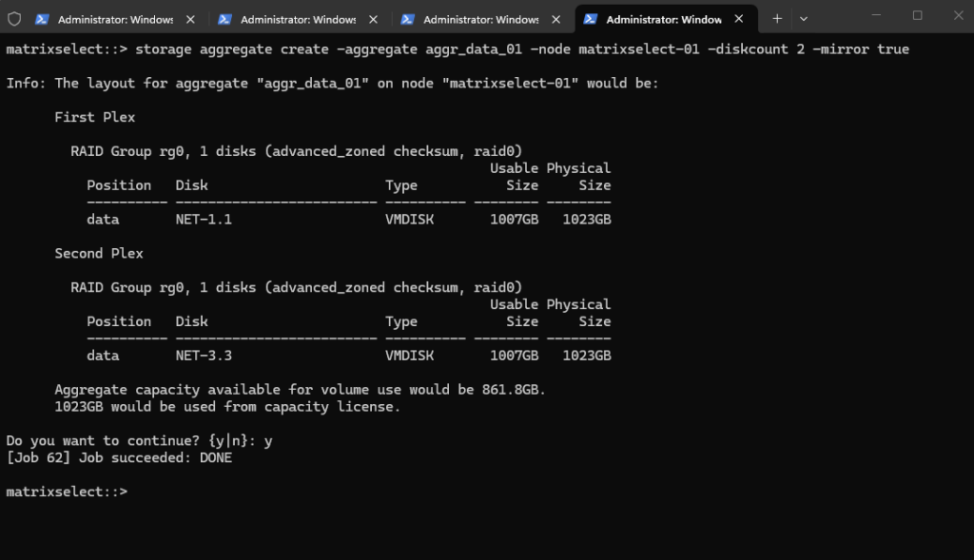Click the final matrixselect::> command prompt

coord(67,492)
